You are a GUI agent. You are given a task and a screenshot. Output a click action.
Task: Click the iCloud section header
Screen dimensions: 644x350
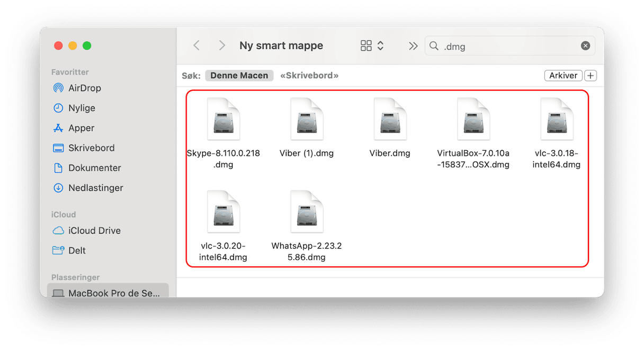coord(64,214)
